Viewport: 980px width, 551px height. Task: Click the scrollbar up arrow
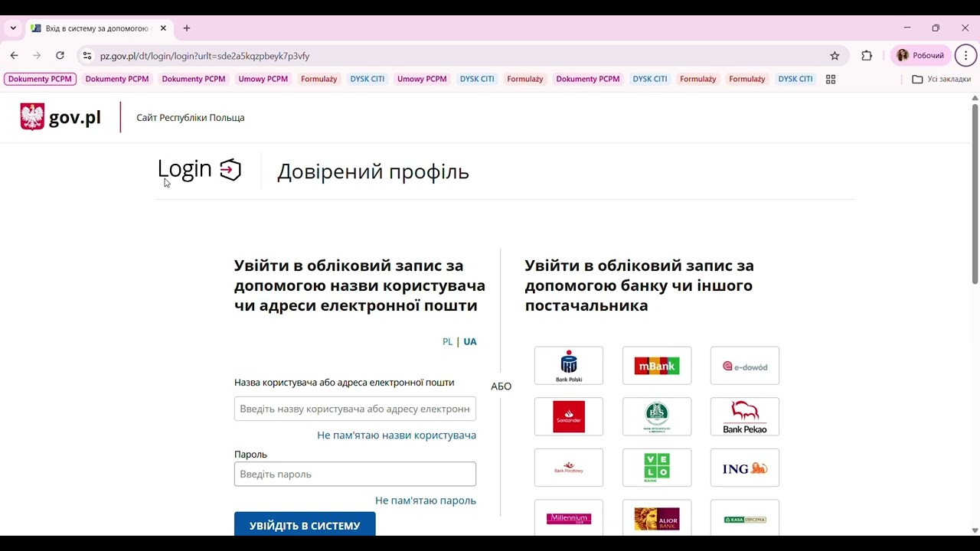(975, 98)
